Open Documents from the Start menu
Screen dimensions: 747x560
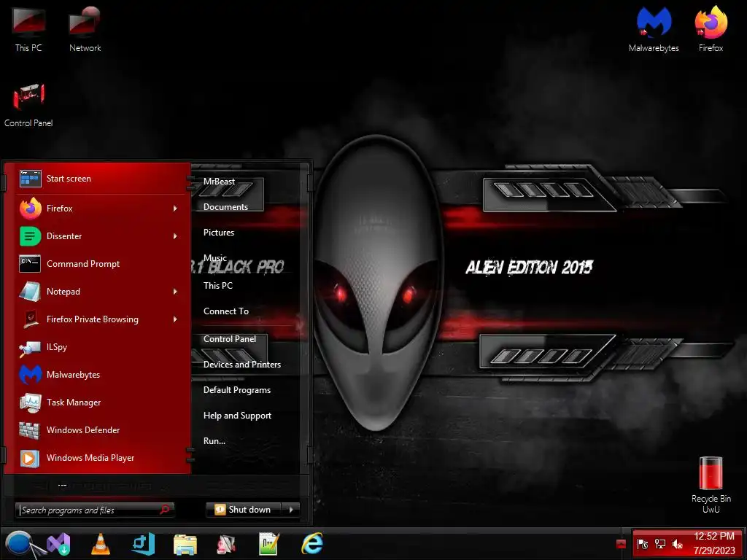pos(226,207)
